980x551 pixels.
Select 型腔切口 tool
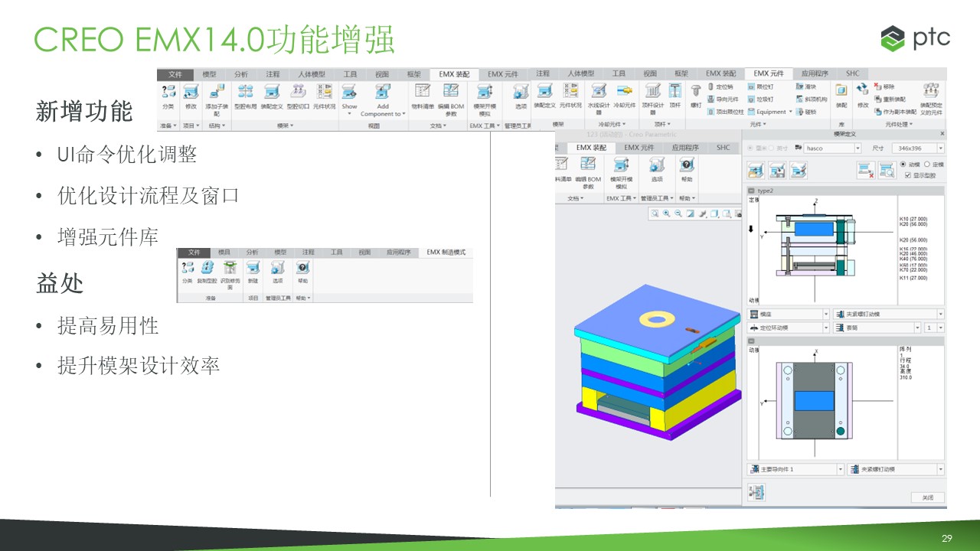(x=298, y=96)
